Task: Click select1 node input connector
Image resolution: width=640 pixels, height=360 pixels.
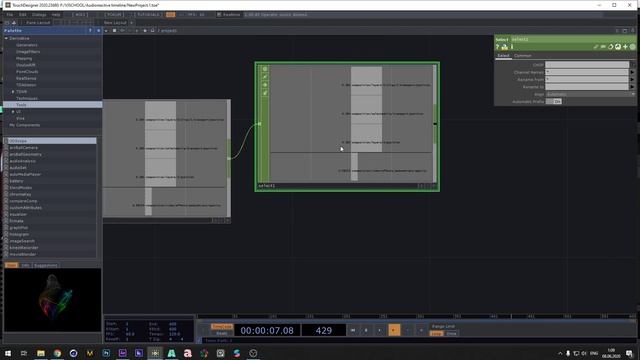Action: pos(260,124)
